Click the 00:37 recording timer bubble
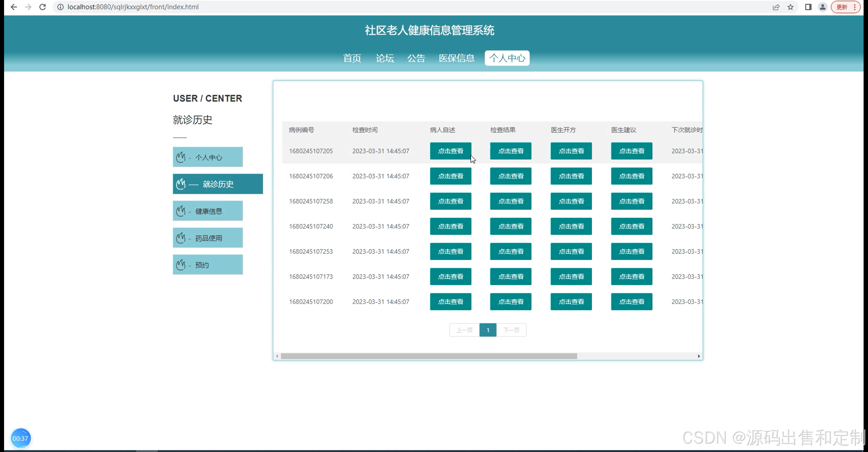This screenshot has height=452, width=868. (x=20, y=438)
